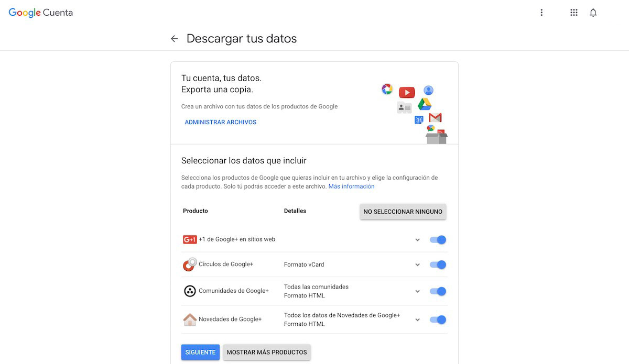Open the notifications bell
629x364 pixels.
click(x=593, y=13)
